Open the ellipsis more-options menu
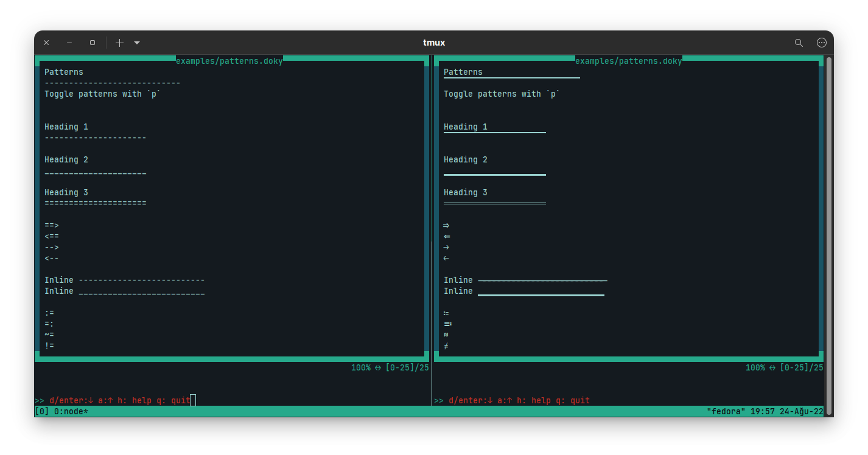Image resolution: width=868 pixels, height=455 pixels. point(821,43)
